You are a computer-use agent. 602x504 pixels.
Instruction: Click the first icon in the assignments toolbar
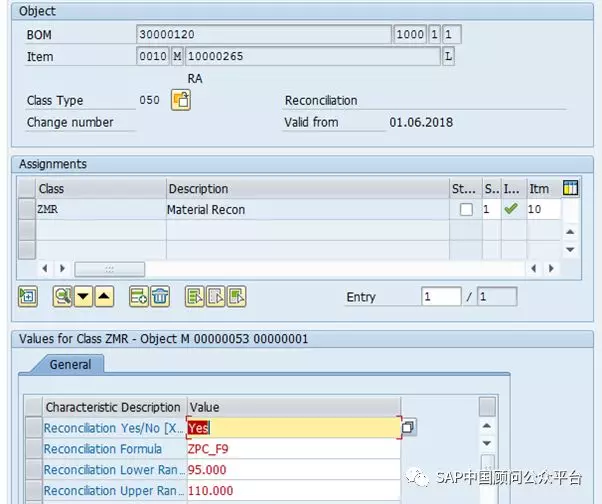click(x=28, y=296)
